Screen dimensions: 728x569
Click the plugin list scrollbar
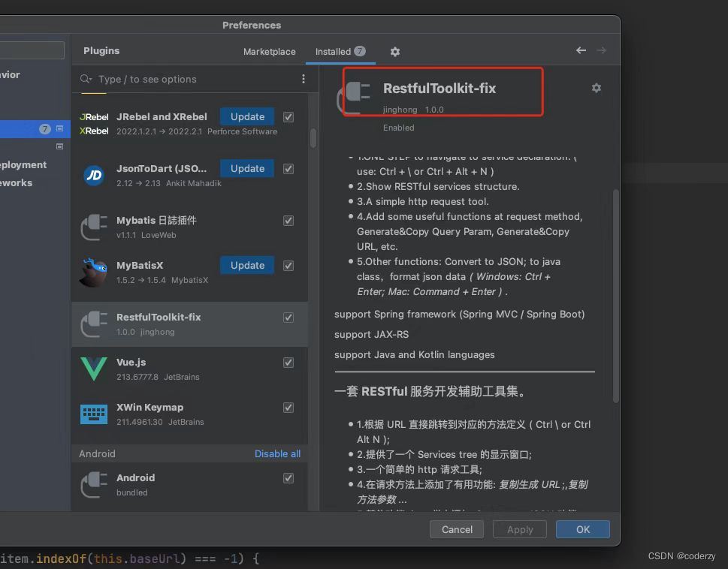tap(313, 138)
